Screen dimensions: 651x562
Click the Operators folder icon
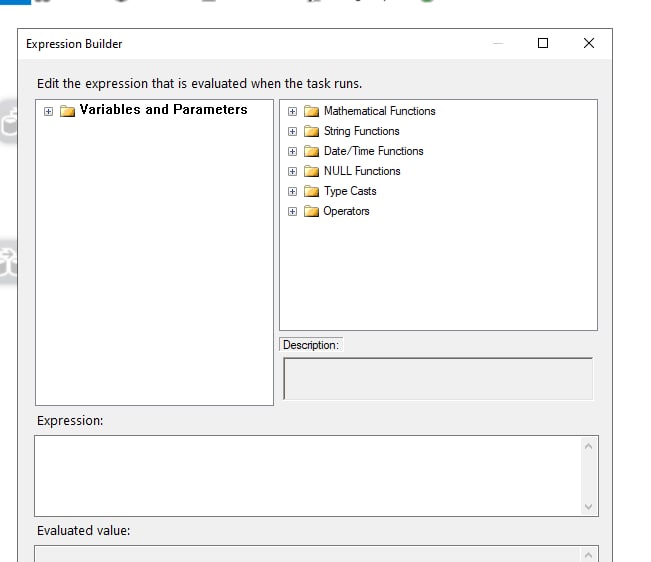click(x=311, y=211)
